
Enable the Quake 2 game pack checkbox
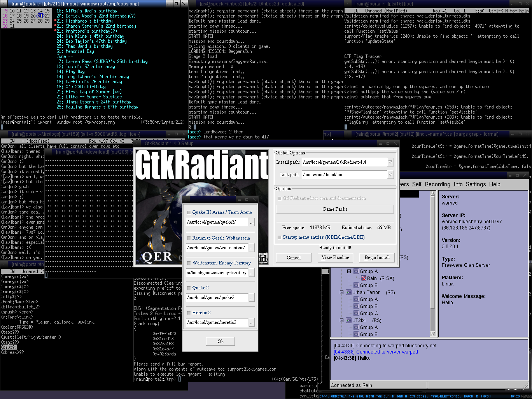[x=189, y=288]
